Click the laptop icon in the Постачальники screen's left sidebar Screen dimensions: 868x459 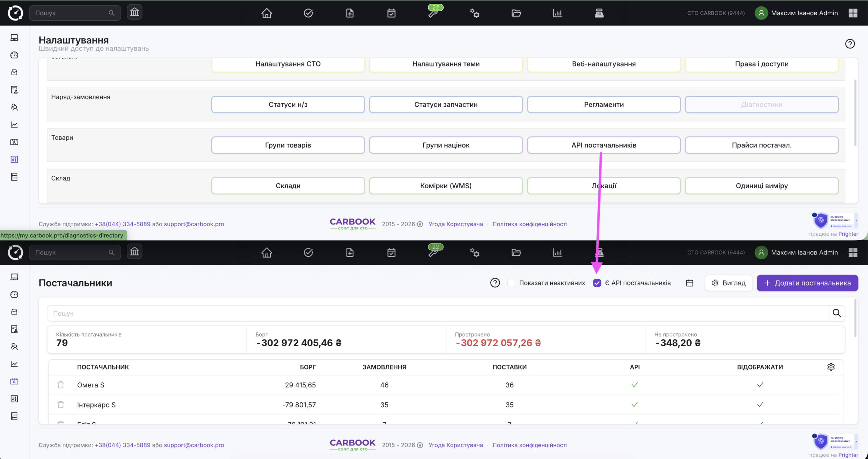(x=14, y=277)
